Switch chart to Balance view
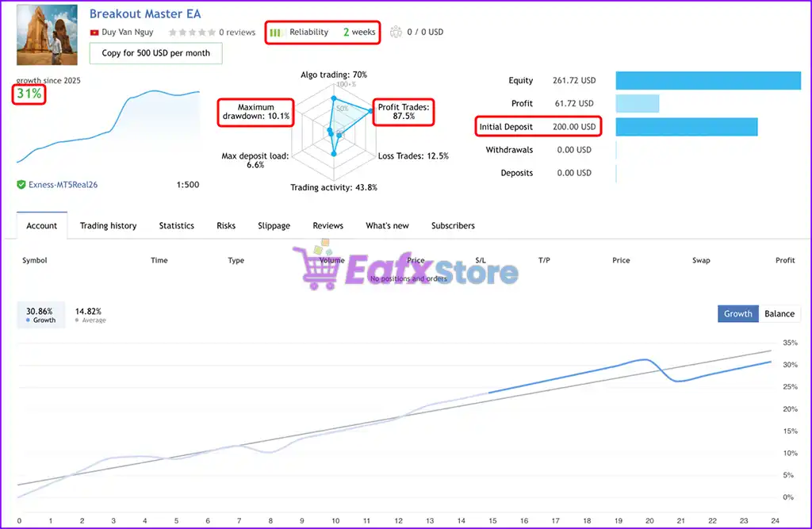Image resolution: width=812 pixels, height=529 pixels. tap(779, 314)
